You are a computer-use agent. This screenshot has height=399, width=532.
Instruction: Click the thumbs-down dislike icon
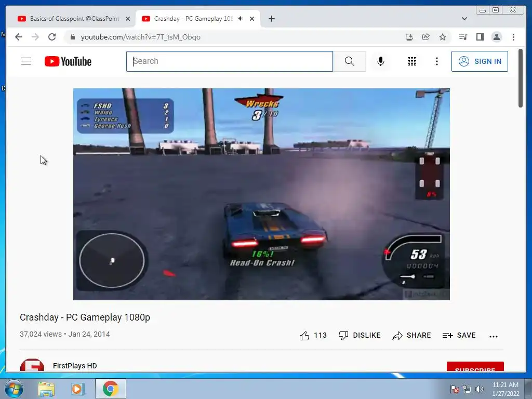tap(343, 336)
